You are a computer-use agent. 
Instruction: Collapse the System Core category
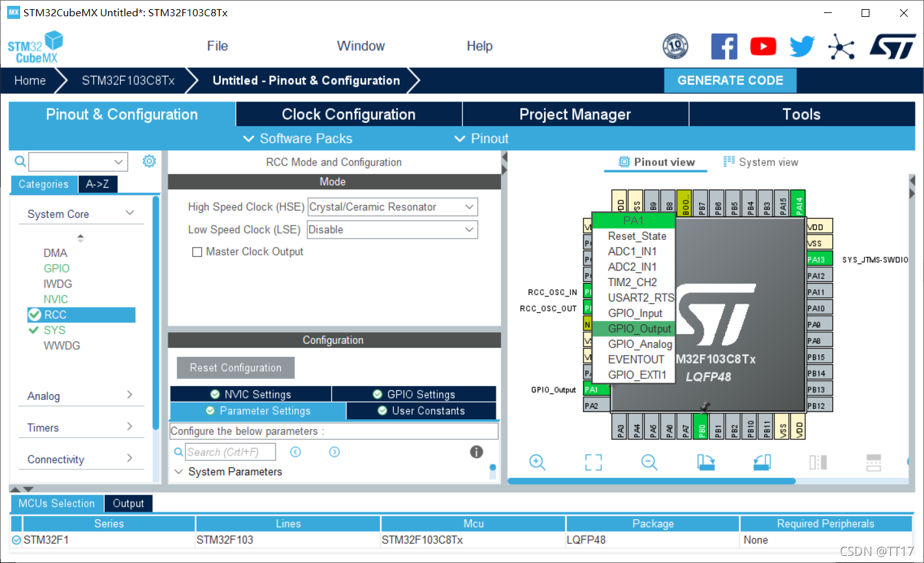130,213
